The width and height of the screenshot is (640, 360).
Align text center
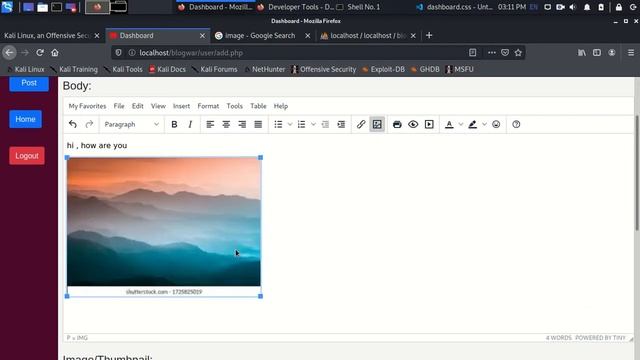[x=226, y=124]
